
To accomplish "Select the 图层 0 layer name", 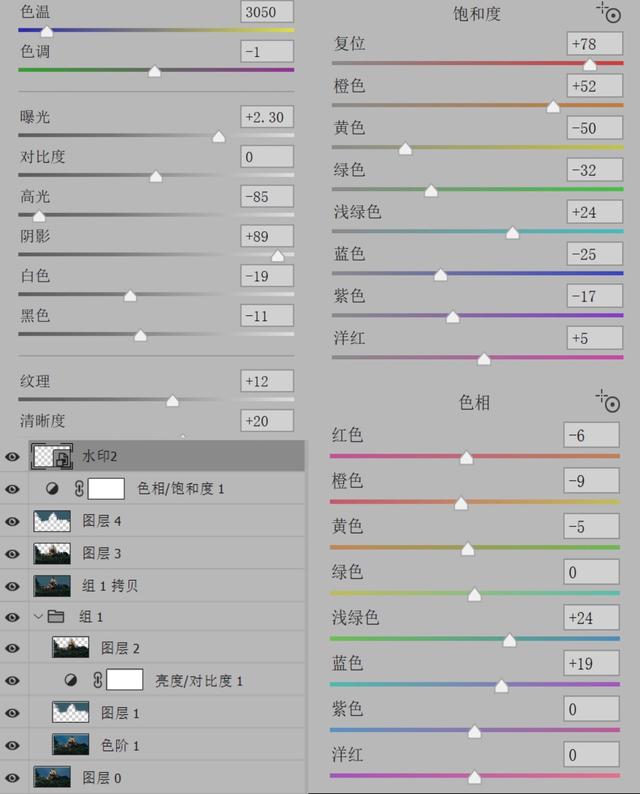I will (x=102, y=778).
